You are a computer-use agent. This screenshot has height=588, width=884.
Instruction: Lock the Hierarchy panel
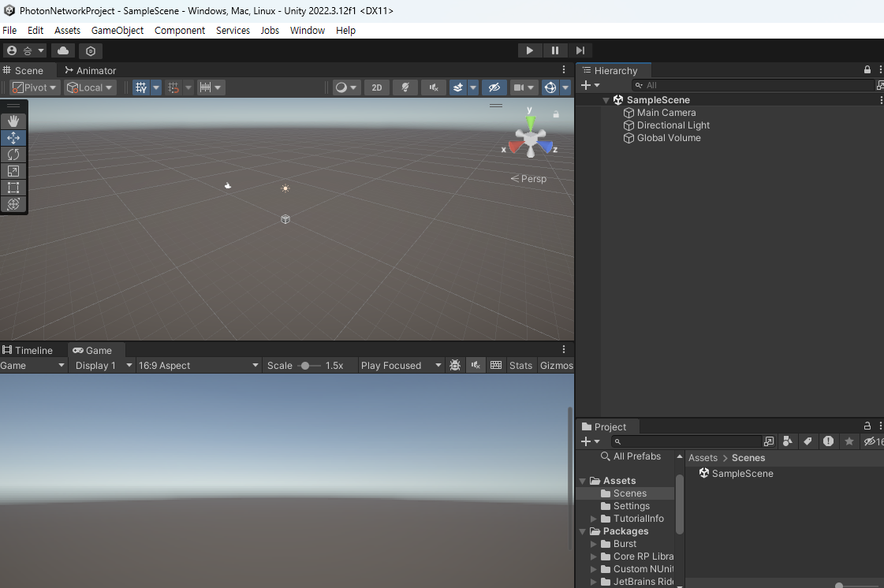point(867,70)
